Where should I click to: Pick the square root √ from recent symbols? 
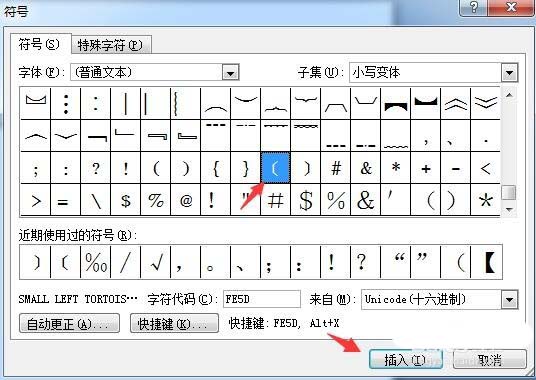[156, 262]
